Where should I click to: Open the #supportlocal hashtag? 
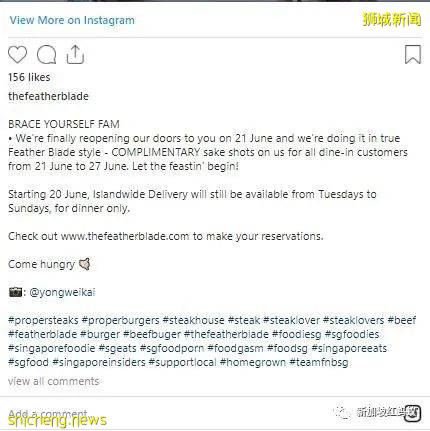183,362
